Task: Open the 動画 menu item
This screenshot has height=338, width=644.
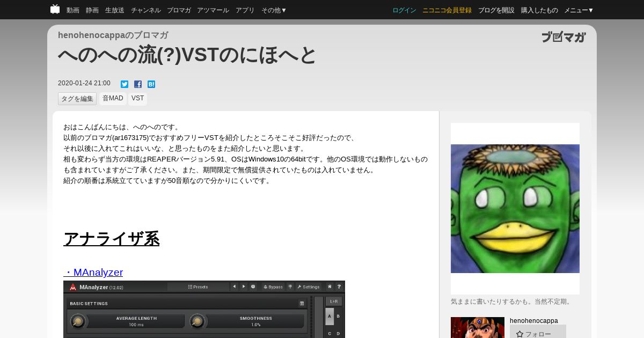Action: 73,10
